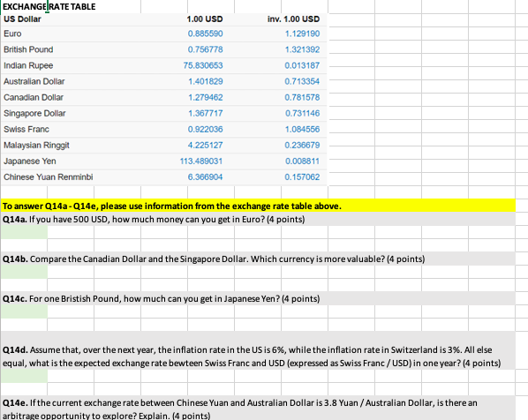The image size is (528, 420).
Task: Select the British Pound inverse rate 1.321392
Action: (x=302, y=49)
